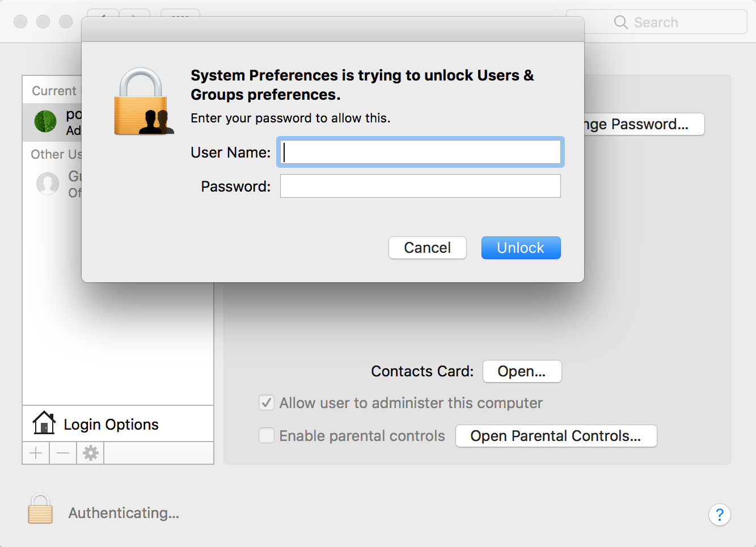Click the Unlock button
The height and width of the screenshot is (547, 756).
coord(521,248)
